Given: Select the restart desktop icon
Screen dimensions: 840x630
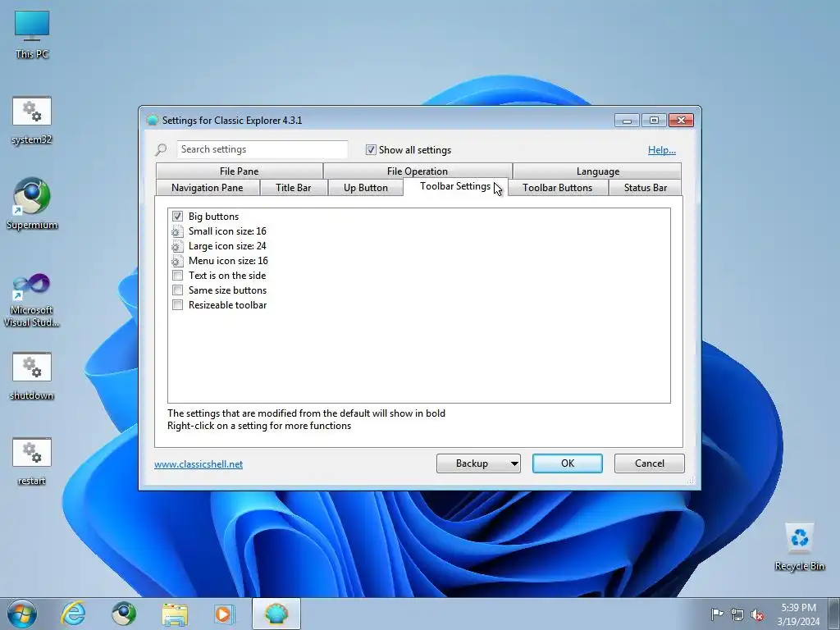Looking at the screenshot, I should tap(32, 462).
